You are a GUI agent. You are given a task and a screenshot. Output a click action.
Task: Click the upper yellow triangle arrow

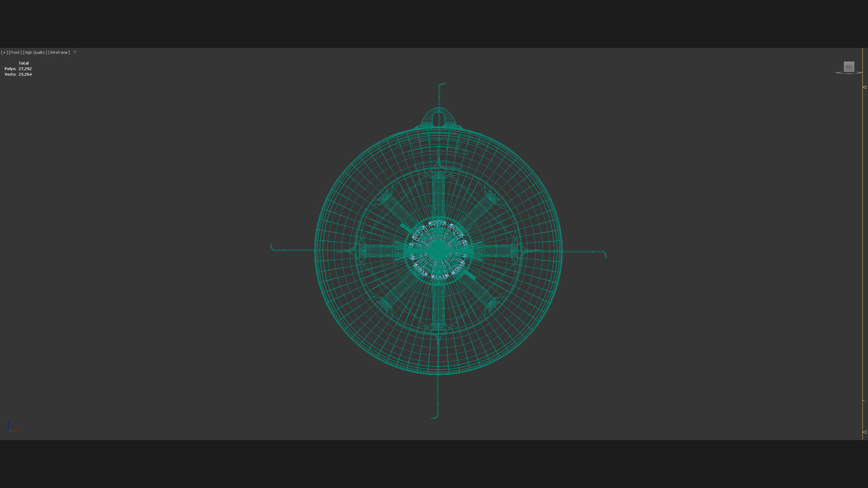pos(864,87)
